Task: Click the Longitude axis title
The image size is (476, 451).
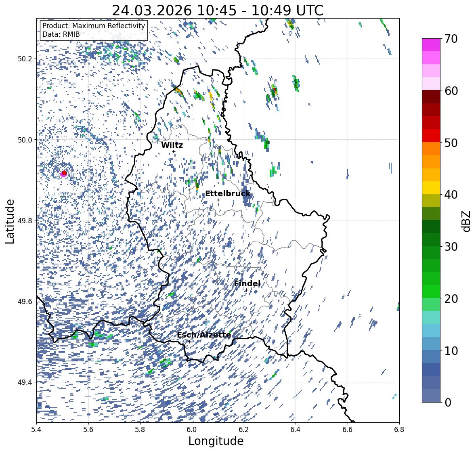Action: point(216,441)
